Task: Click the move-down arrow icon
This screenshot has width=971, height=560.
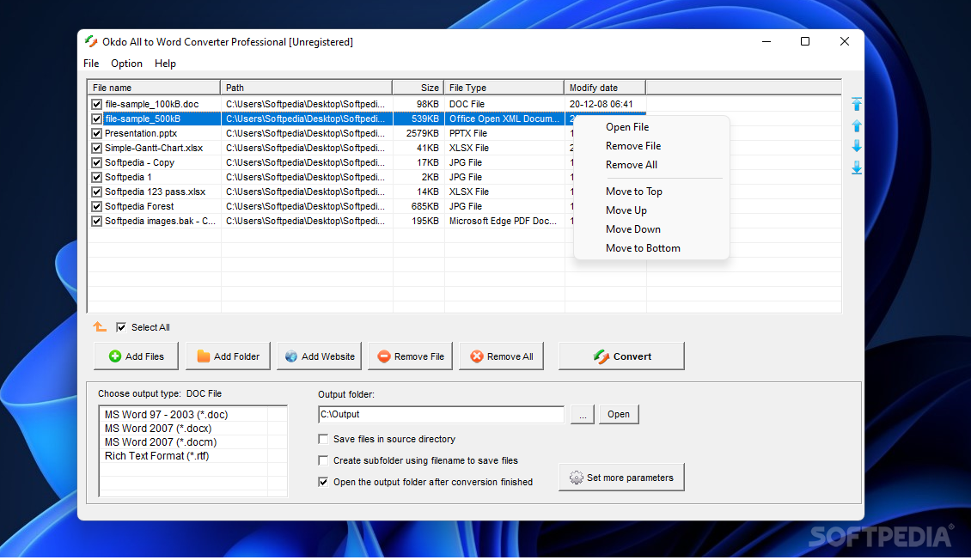Action: click(x=857, y=146)
